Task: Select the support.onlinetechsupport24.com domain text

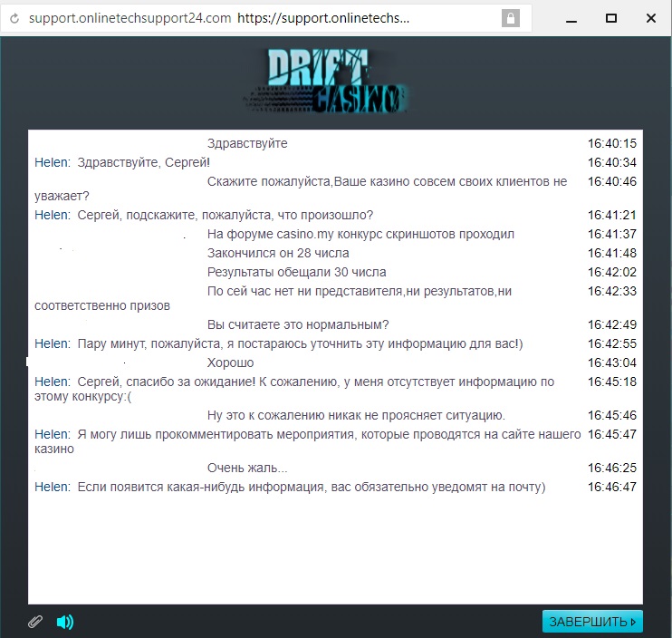Action: pyautogui.click(x=130, y=18)
